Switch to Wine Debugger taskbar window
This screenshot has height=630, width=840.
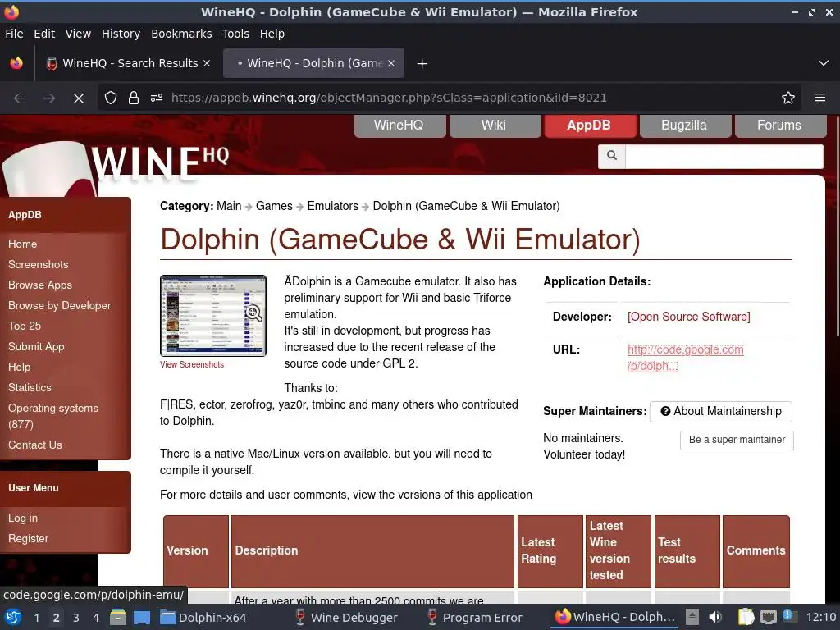(x=346, y=618)
